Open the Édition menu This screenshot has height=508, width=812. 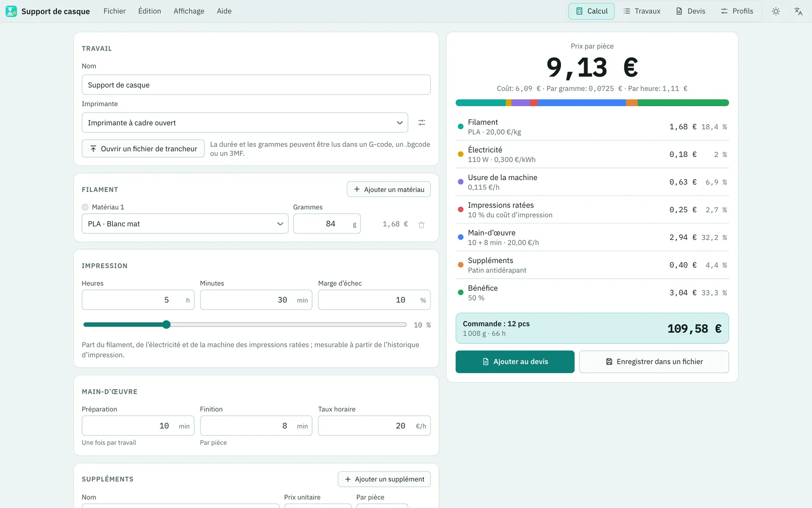tap(150, 11)
